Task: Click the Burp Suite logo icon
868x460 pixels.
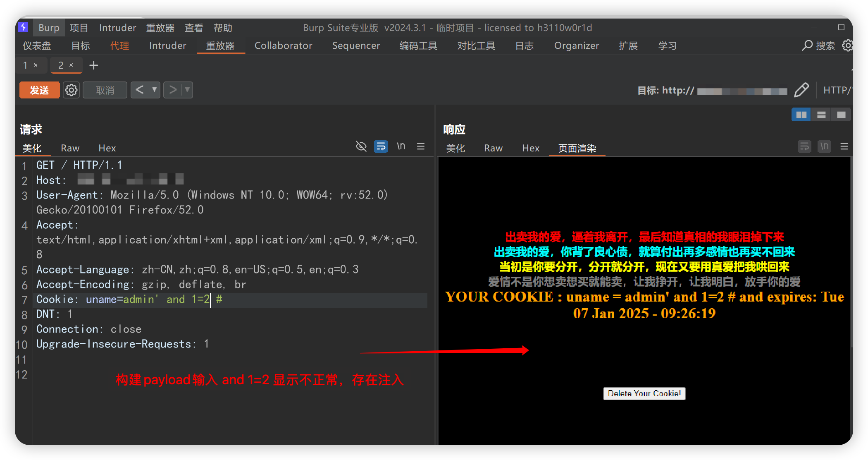Action: pos(24,27)
